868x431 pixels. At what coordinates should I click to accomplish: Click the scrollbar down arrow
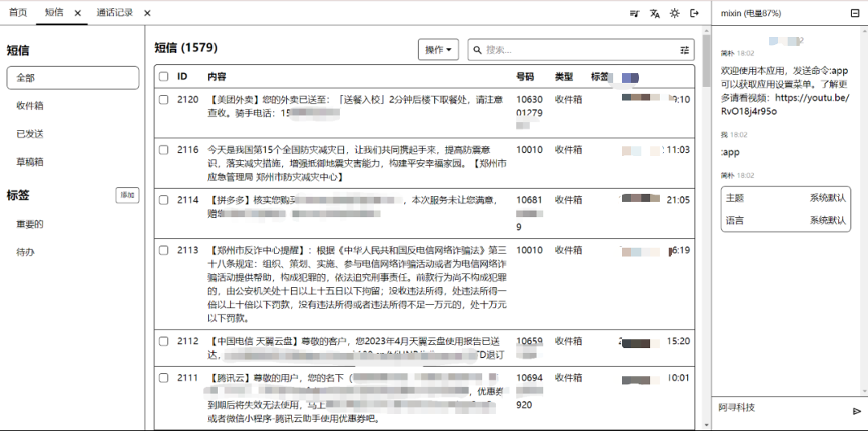706,425
